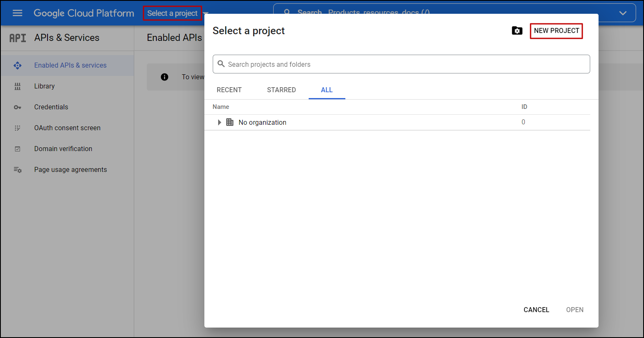Click the create new folder icon
644x338 pixels.
coord(517,30)
